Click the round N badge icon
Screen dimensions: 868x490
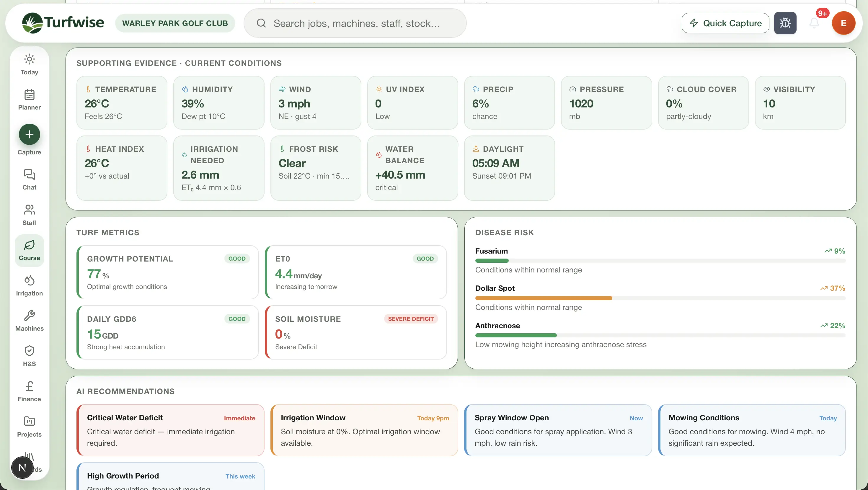22,468
